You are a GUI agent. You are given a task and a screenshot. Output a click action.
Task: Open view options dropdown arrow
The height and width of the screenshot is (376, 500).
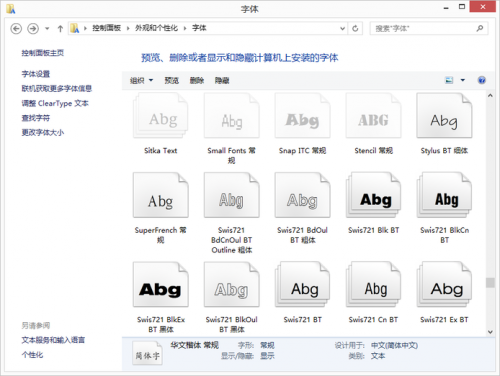coord(463,80)
